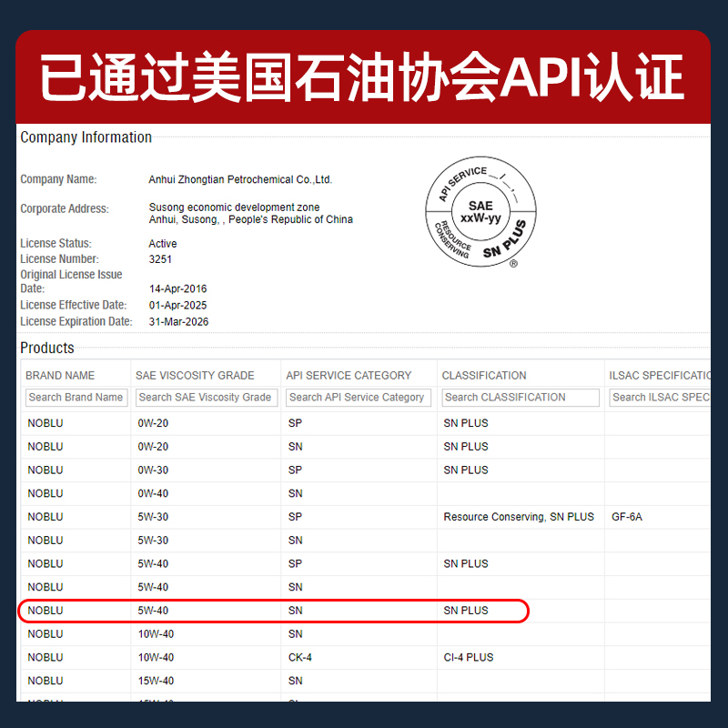Select 5W-30 grade in the SN row

coord(153,541)
